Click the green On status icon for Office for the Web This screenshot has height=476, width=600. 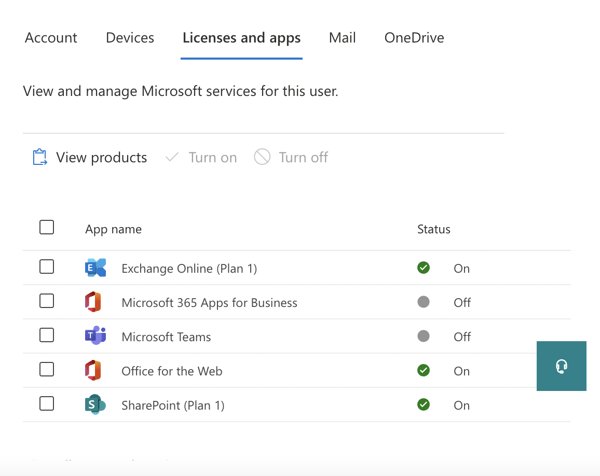[x=424, y=370]
